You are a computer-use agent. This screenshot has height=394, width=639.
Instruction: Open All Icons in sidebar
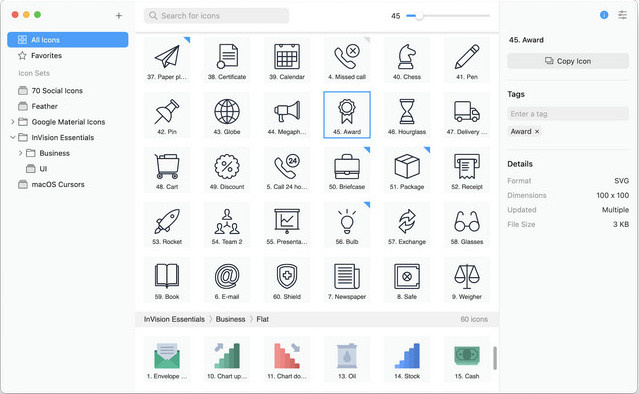(68, 40)
